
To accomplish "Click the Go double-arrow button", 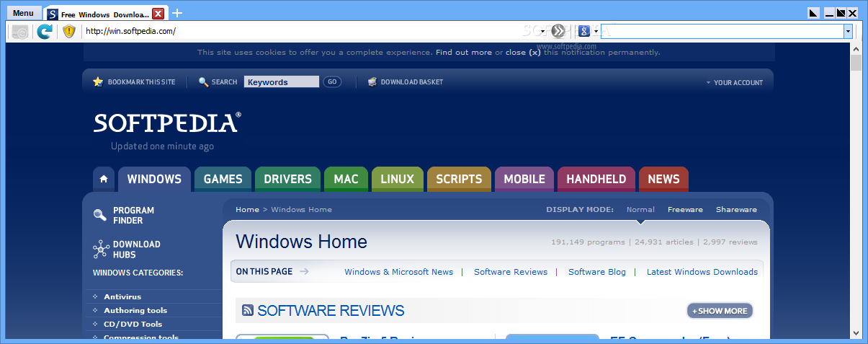I will coord(559,31).
